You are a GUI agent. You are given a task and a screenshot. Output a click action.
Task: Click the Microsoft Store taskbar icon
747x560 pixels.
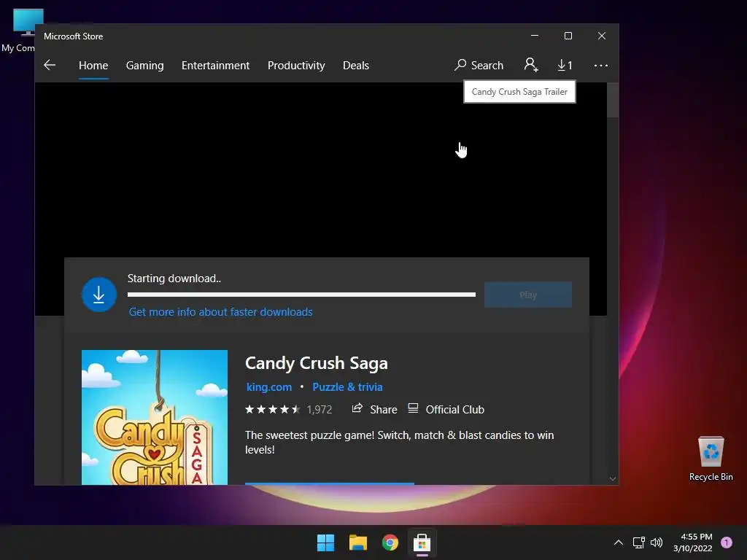pos(422,542)
